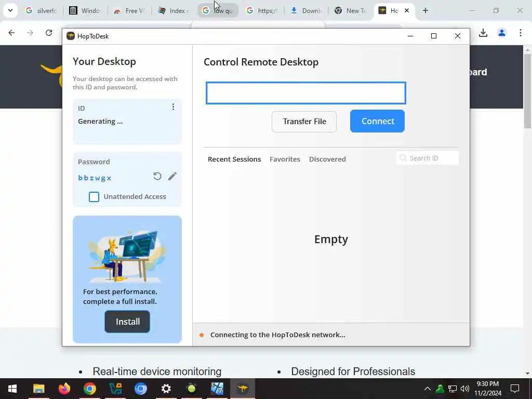Minimize the HopToDesk window
The height and width of the screenshot is (399, 532).
(x=410, y=36)
